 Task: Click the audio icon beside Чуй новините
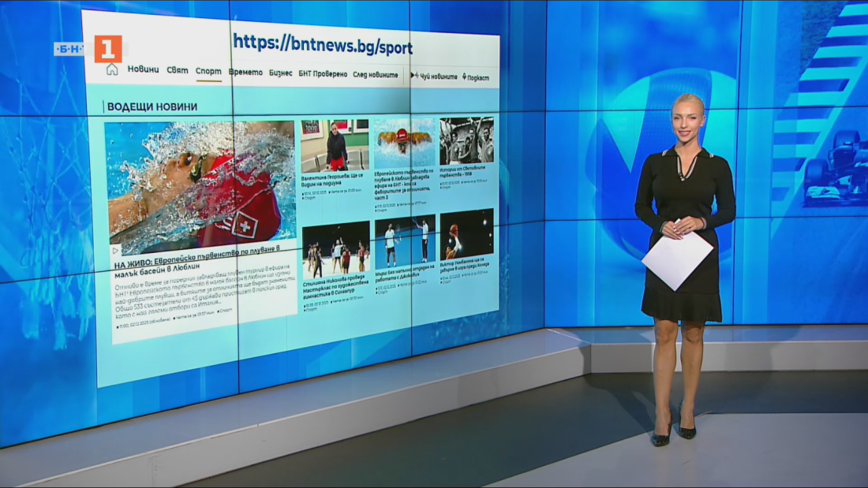click(x=414, y=76)
